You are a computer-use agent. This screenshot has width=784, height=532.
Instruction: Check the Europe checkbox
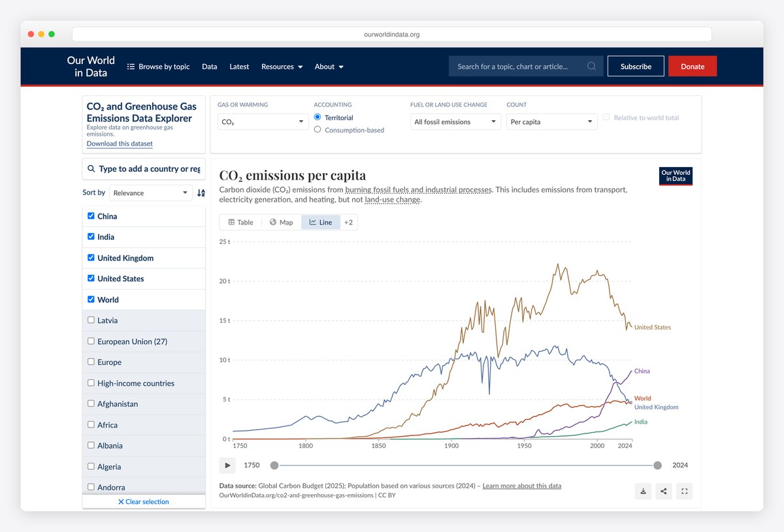point(91,362)
